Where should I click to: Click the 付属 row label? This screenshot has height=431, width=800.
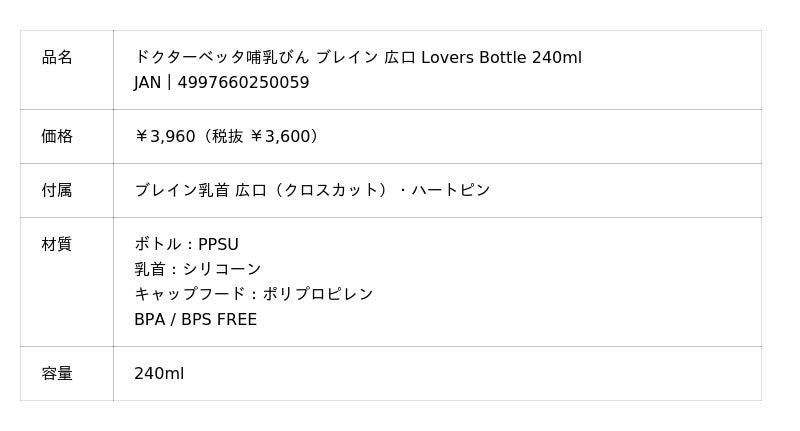pyautogui.click(x=57, y=190)
